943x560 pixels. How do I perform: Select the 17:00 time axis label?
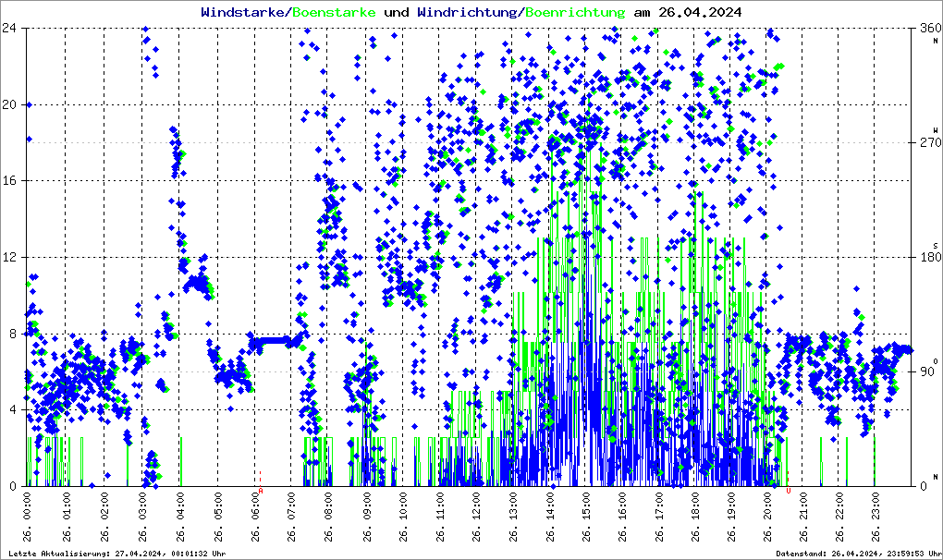[x=658, y=517]
